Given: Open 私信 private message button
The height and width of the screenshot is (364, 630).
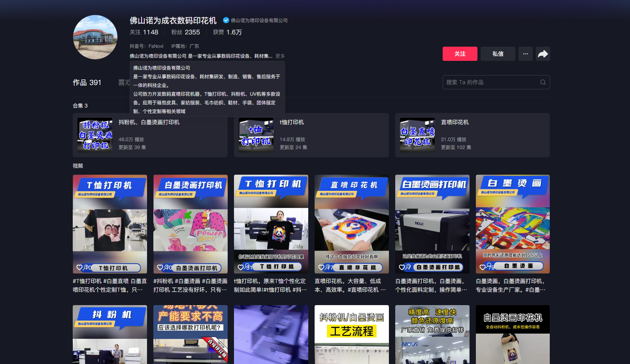Looking at the screenshot, I should (498, 54).
